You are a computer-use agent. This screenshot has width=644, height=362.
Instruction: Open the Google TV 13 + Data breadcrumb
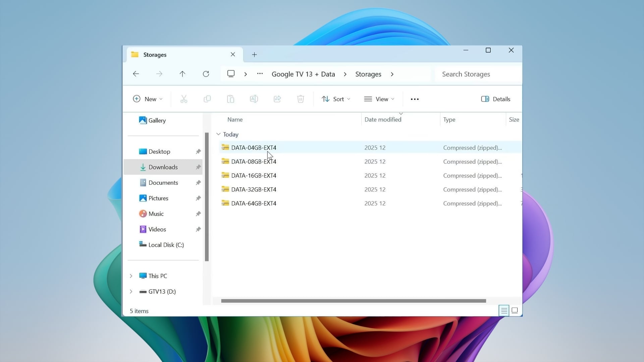303,74
